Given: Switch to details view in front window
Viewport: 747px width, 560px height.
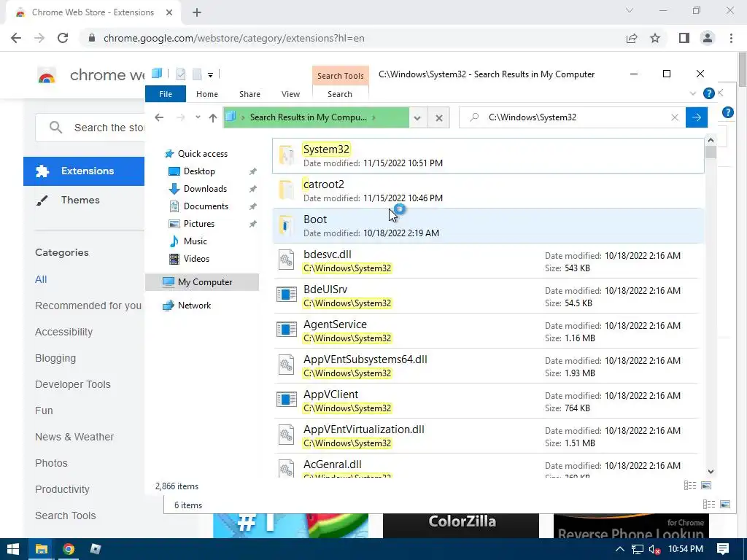Looking at the screenshot, I should pyautogui.click(x=690, y=485).
